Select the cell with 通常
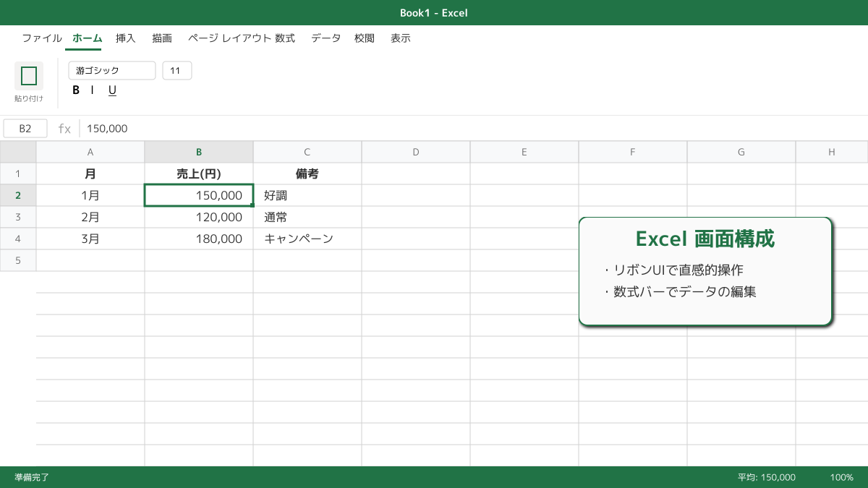Image resolution: width=868 pixels, height=488 pixels. click(307, 217)
